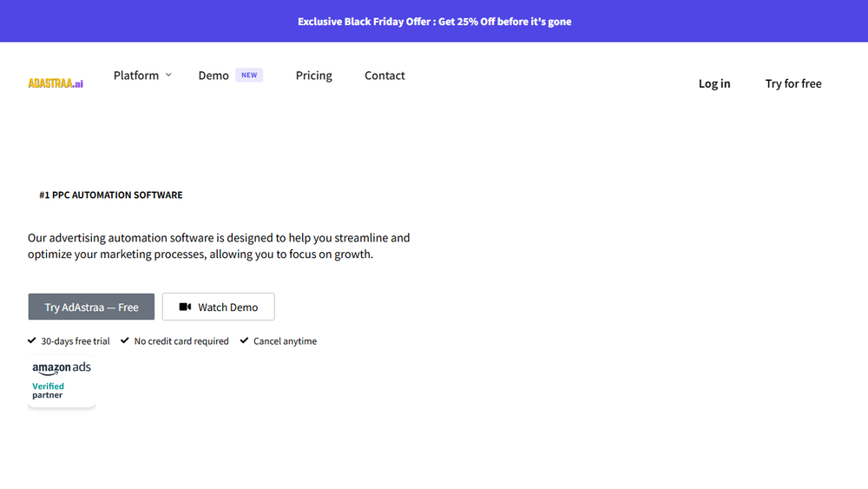The image size is (868, 489).
Task: Click the text 'Cancel anytime'
Action: [285, 341]
